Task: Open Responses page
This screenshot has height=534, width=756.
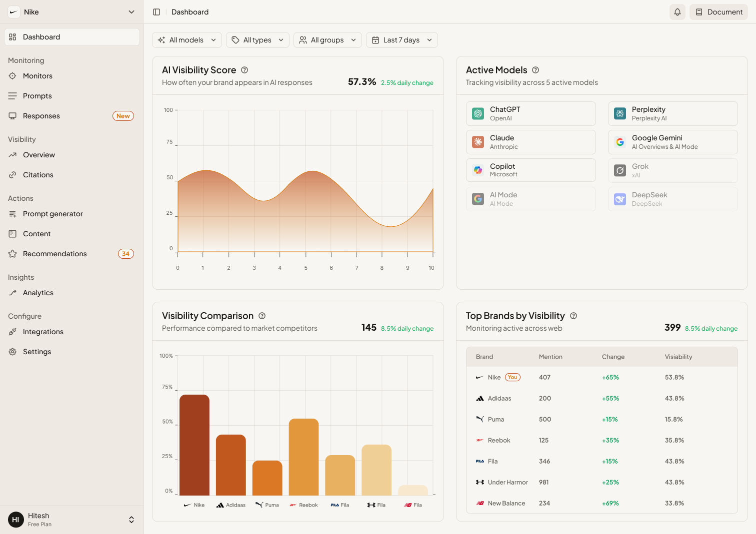Action: [72, 116]
